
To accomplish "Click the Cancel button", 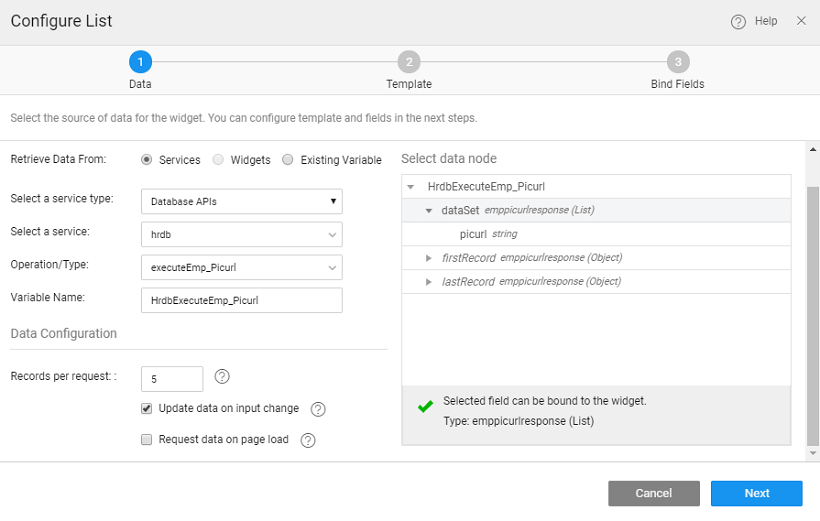I will [653, 493].
